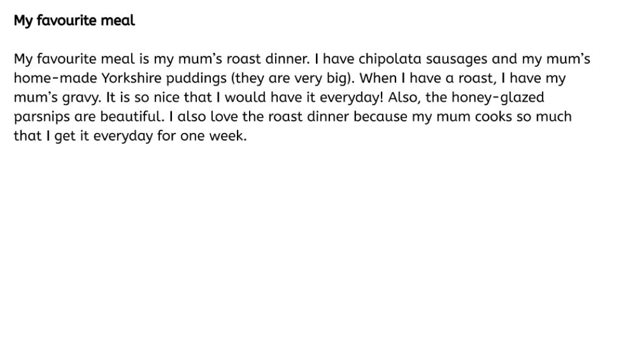Click the word 'parsnips'

(42, 117)
